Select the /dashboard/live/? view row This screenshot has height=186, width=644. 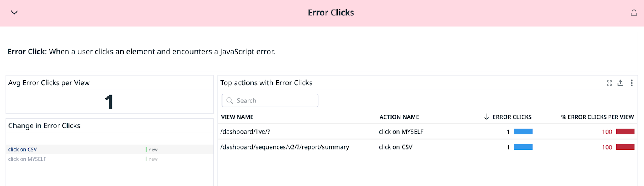click(x=245, y=132)
